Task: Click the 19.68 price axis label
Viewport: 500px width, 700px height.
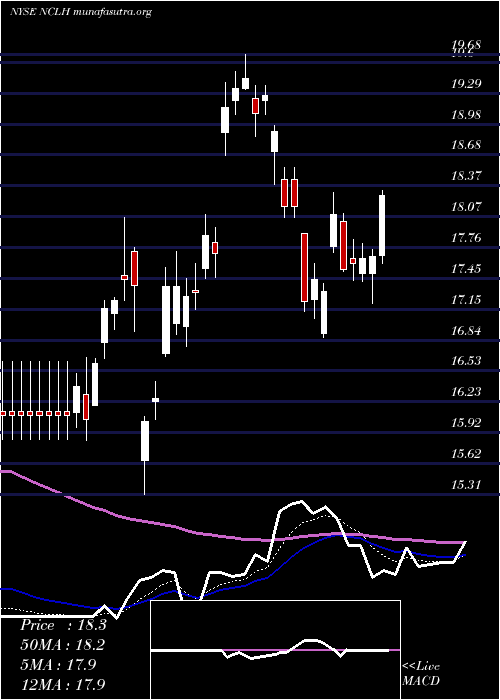Action: click(x=466, y=45)
